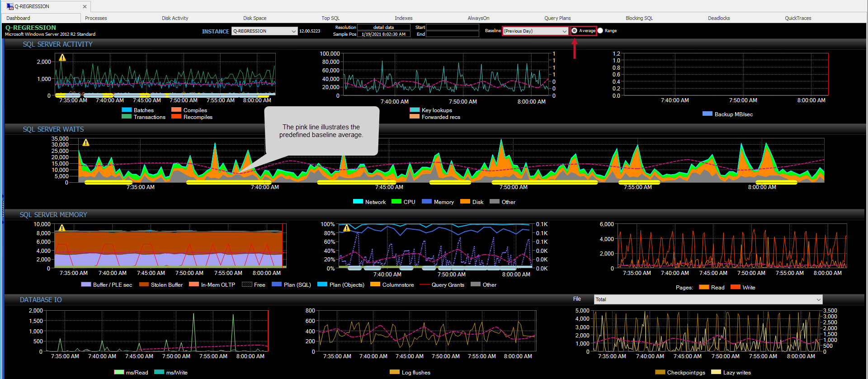
Task: Click the Q-REGRESSION window tab icon
Action: click(x=10, y=6)
